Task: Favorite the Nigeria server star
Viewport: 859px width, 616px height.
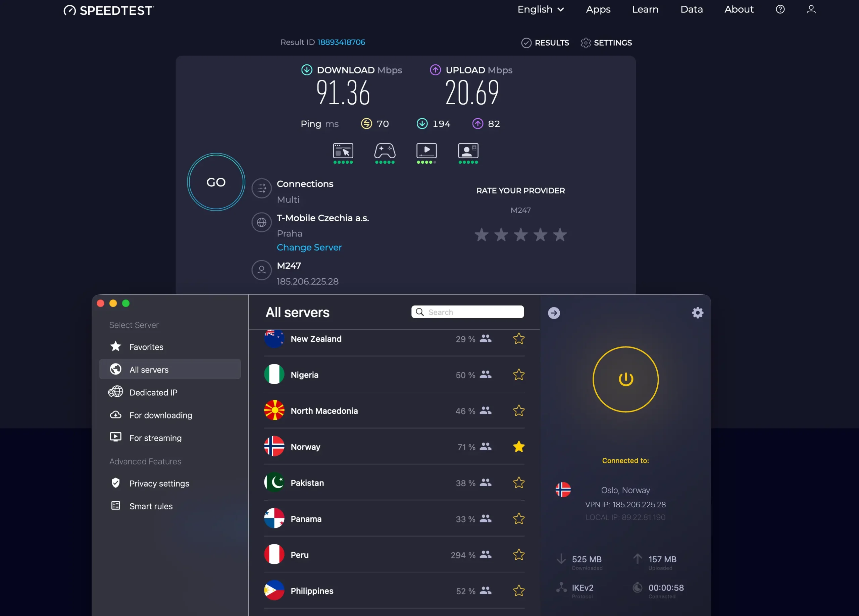Action: point(518,375)
